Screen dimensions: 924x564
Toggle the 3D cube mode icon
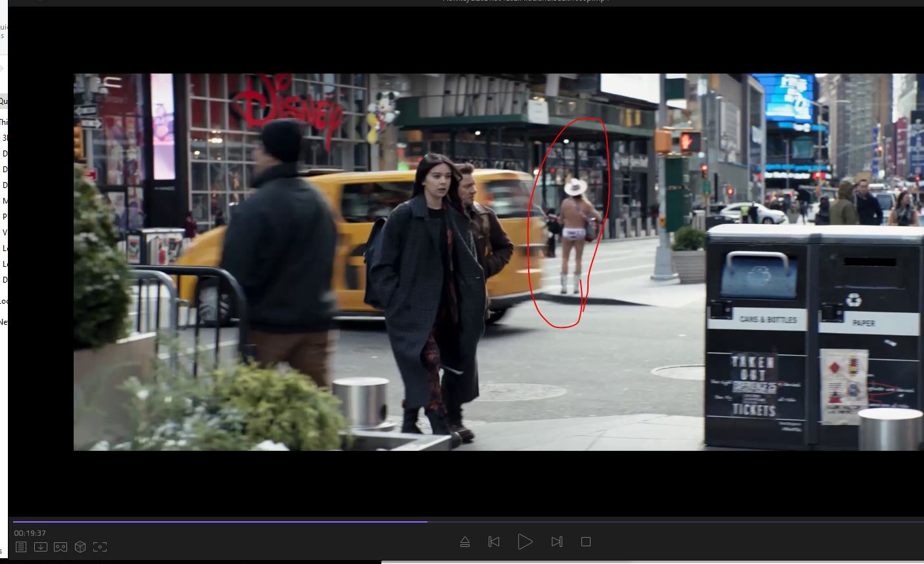(x=80, y=547)
